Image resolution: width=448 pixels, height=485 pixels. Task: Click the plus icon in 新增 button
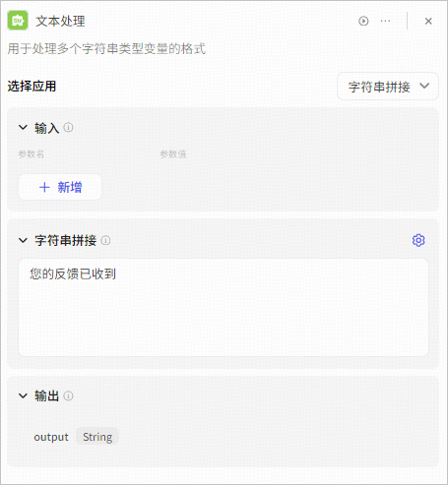click(44, 187)
